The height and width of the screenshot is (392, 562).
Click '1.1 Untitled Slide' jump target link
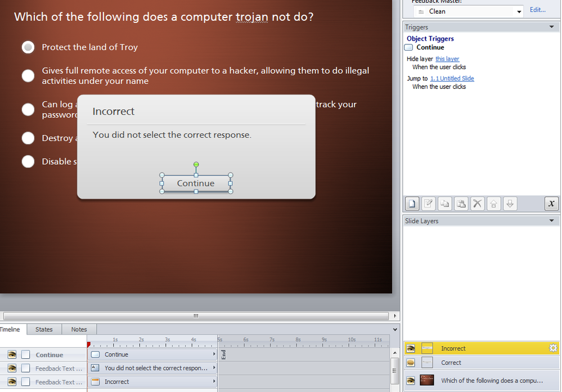[x=452, y=79]
